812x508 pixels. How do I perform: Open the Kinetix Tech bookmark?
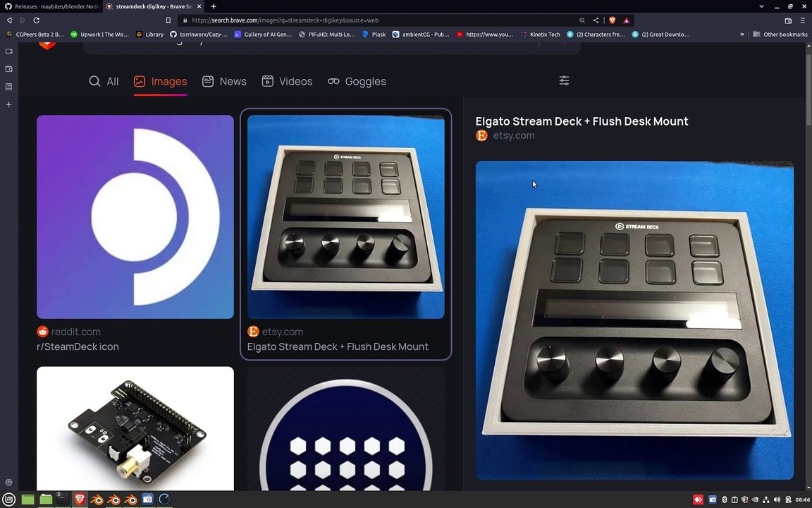click(540, 34)
